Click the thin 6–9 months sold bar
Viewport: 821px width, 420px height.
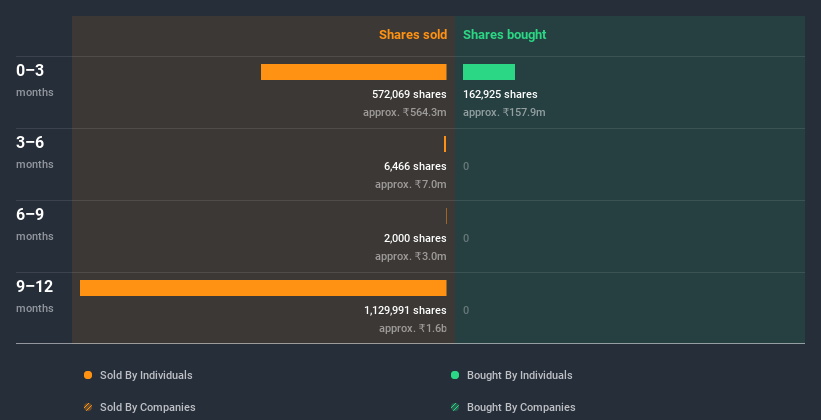click(446, 216)
